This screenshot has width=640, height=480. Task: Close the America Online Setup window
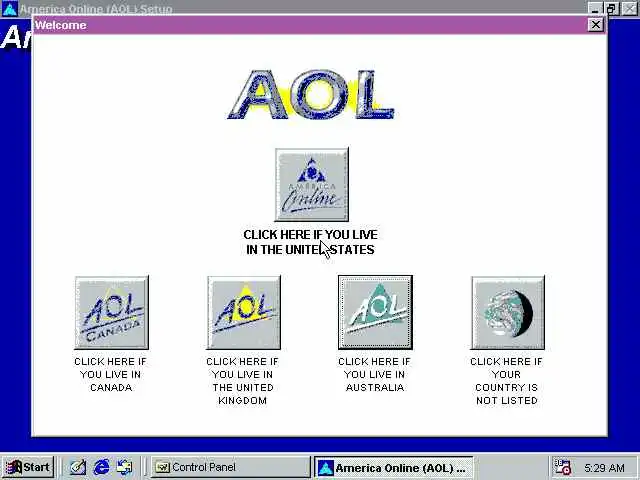(629, 8)
